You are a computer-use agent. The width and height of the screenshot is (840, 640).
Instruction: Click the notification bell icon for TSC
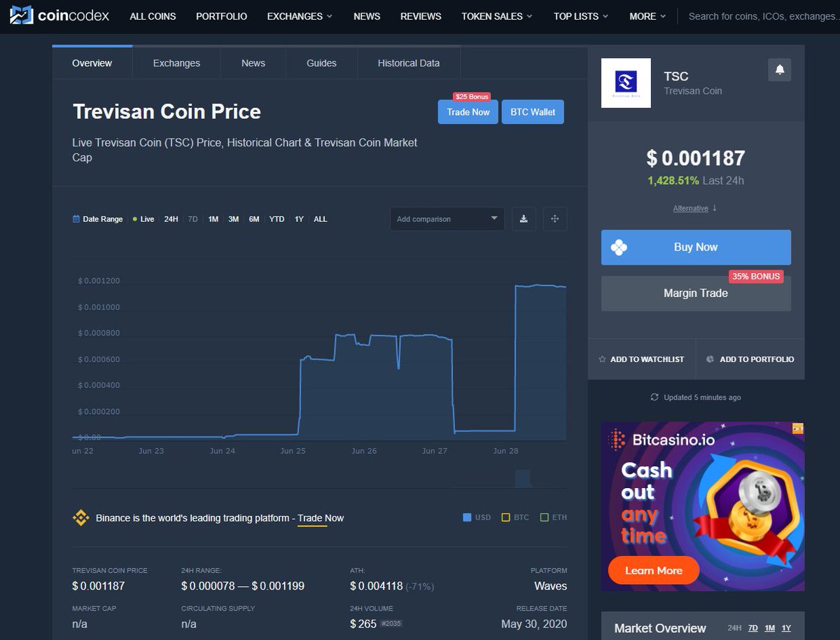coord(780,70)
